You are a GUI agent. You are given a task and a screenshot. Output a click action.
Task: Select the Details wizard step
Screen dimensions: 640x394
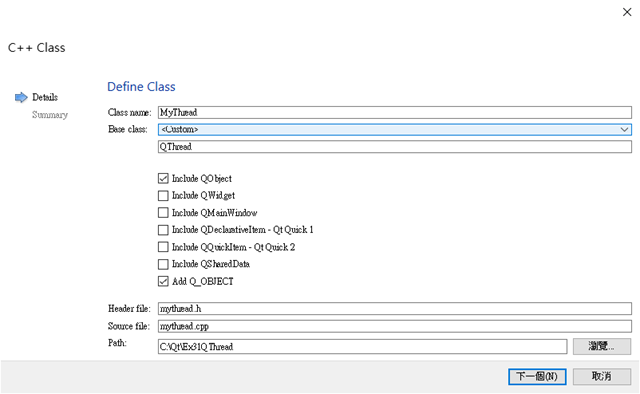pyautogui.click(x=45, y=97)
